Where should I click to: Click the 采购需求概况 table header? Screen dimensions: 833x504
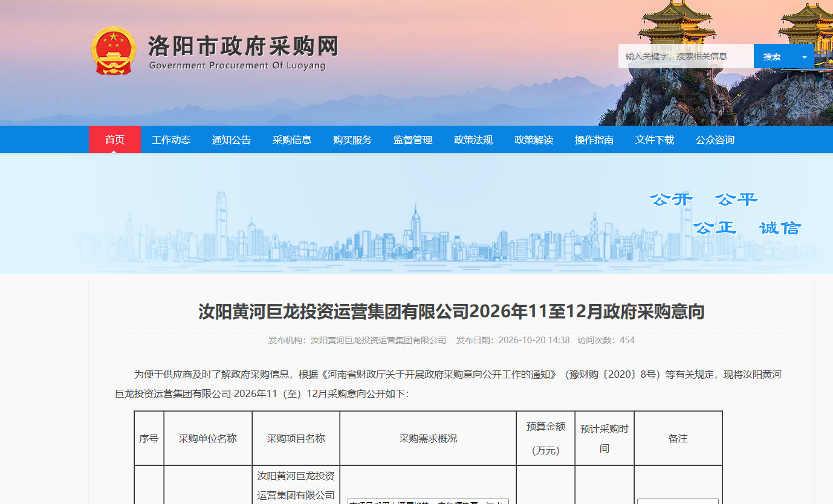428,439
